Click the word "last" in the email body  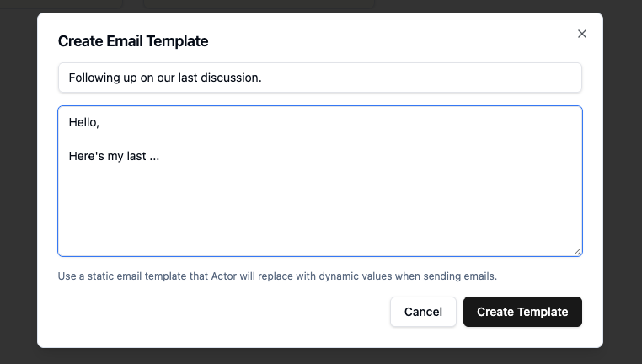[135, 155]
